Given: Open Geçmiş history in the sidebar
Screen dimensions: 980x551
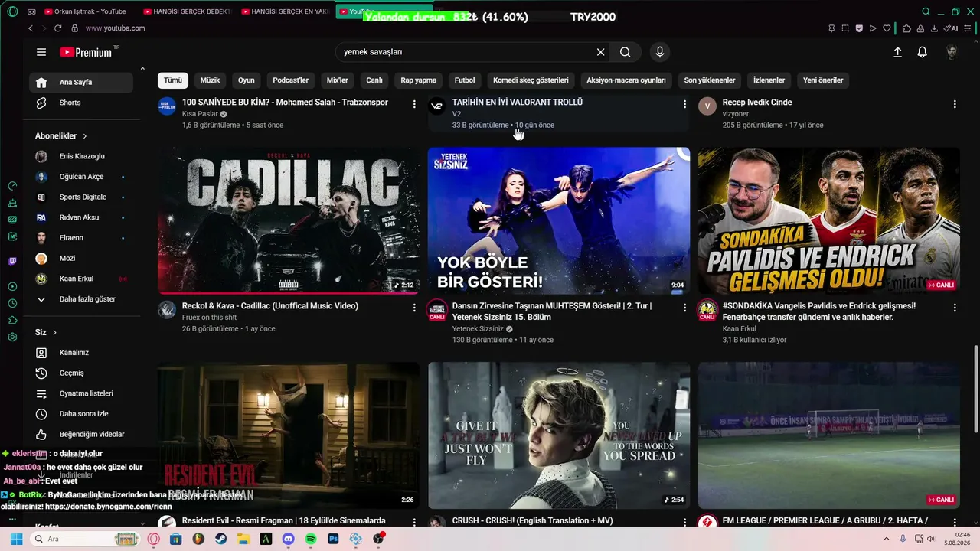Looking at the screenshot, I should tap(81, 373).
